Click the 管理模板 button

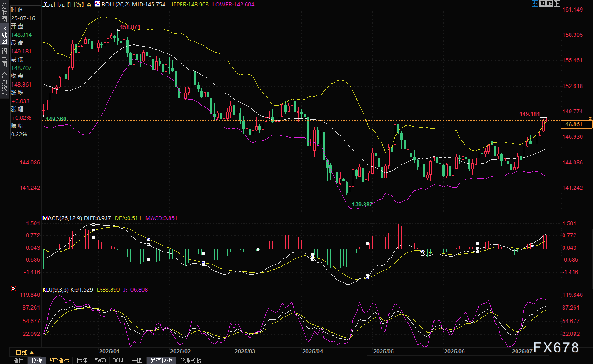[x=190, y=360]
